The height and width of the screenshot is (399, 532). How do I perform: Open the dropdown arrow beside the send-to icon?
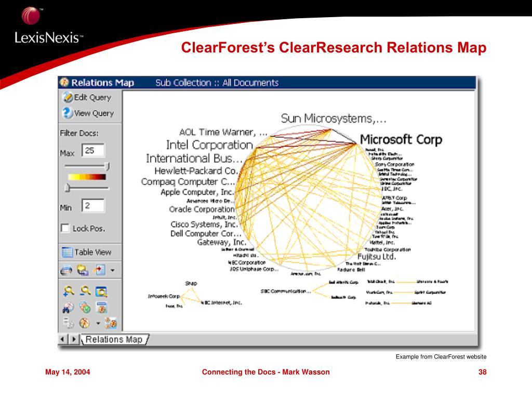(112, 270)
